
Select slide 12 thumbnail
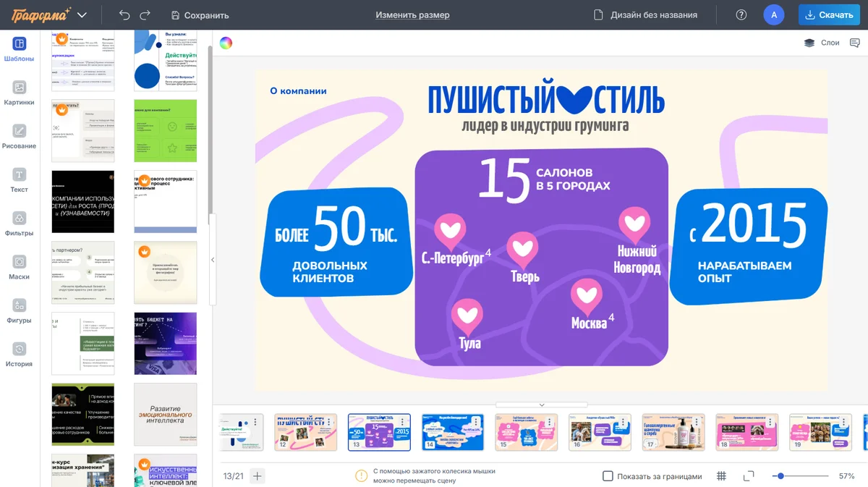point(306,432)
